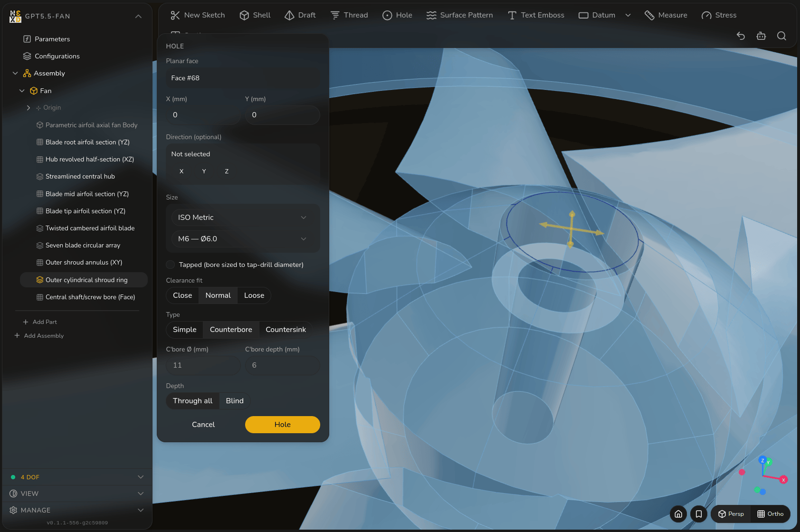Viewport: 800px width, 532px height.
Task: Open the Surface Pattern tool
Action: pyautogui.click(x=460, y=15)
